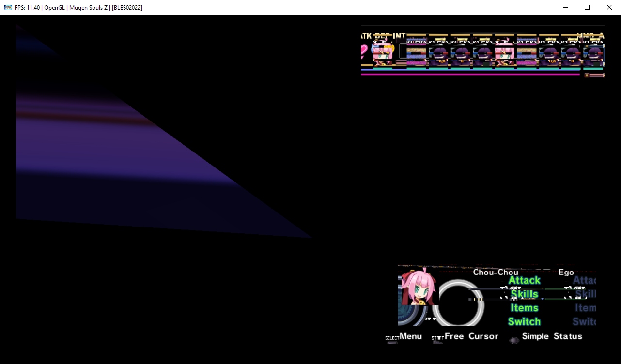Screen dimensions: 621x364
Task: Open the green Items command
Action: click(524, 308)
